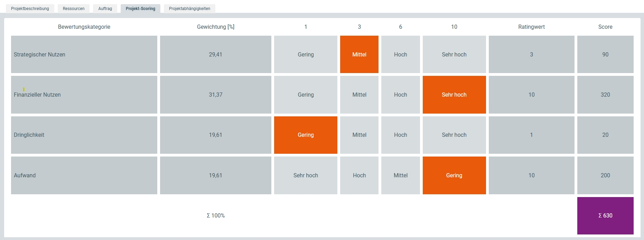The width and height of the screenshot is (644, 240).
Task: Select Mittel for Strategischer Nutzen
Action: point(359,54)
